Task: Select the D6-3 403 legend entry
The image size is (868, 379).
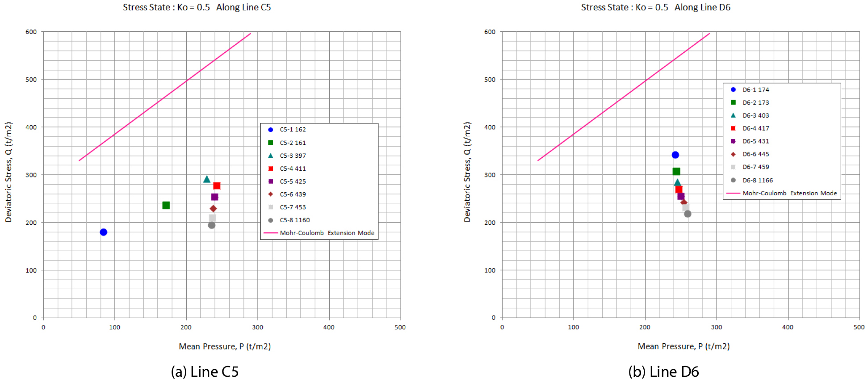Action: coord(755,115)
